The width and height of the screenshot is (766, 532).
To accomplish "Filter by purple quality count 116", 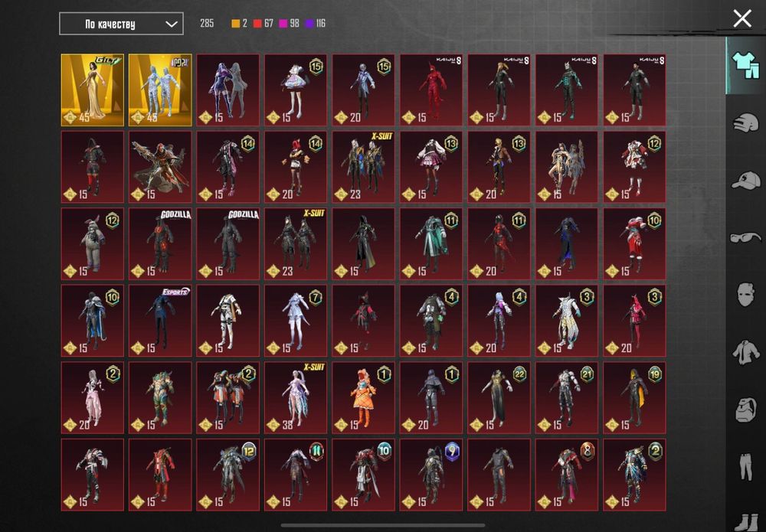I will pos(315,24).
